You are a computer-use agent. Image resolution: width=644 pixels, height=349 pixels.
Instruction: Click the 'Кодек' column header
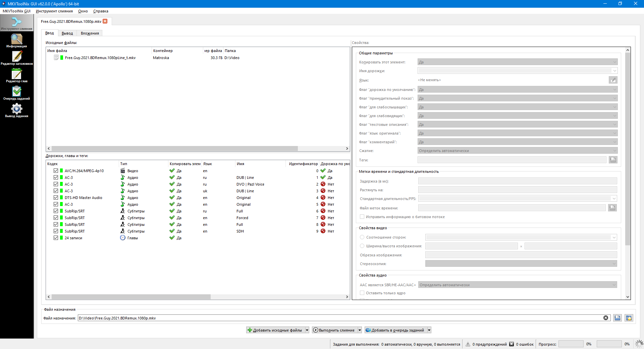click(83, 164)
